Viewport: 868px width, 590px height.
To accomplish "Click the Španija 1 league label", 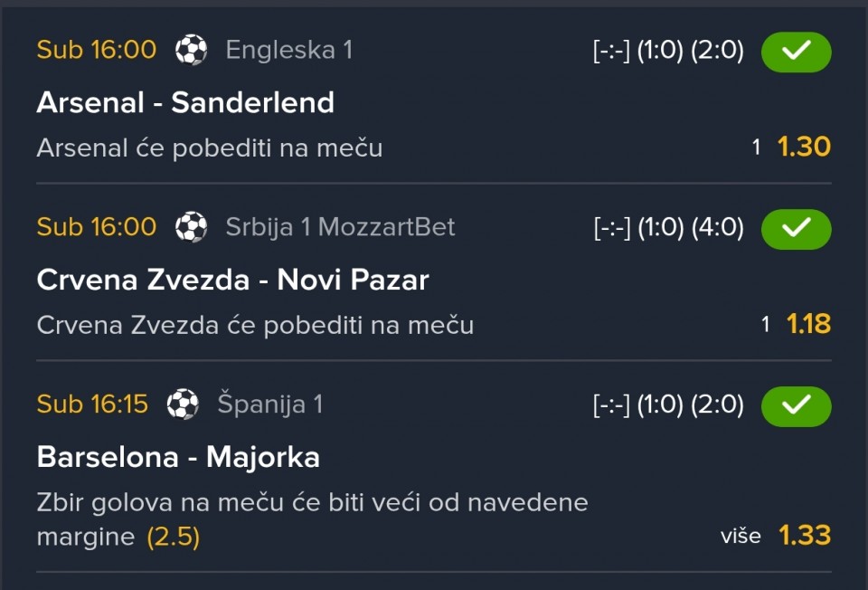I will 269,404.
